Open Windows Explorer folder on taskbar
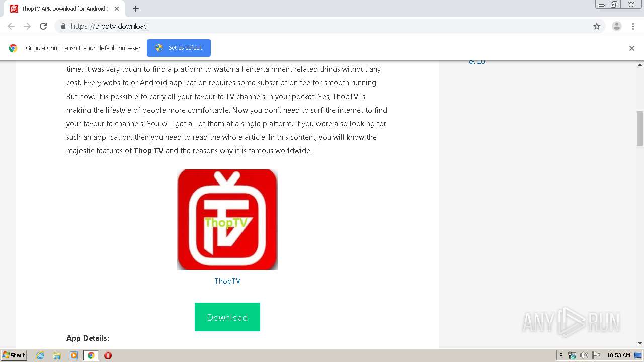The height and width of the screenshot is (362, 644). tap(57, 355)
